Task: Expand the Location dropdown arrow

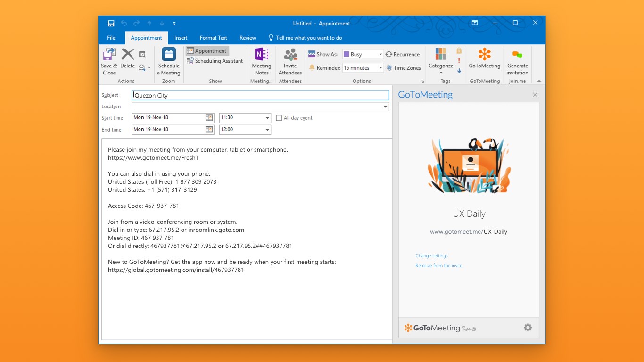Action: (386, 107)
